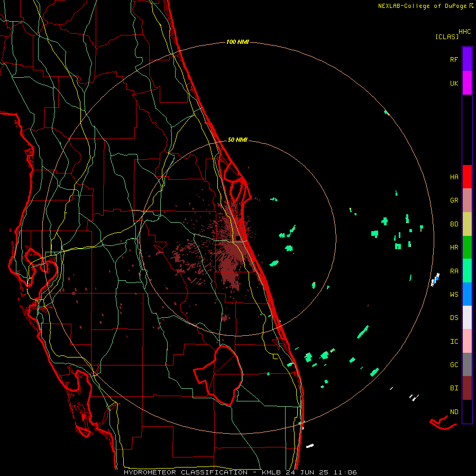
Task: Click the UK legend label
Action: pos(454,84)
